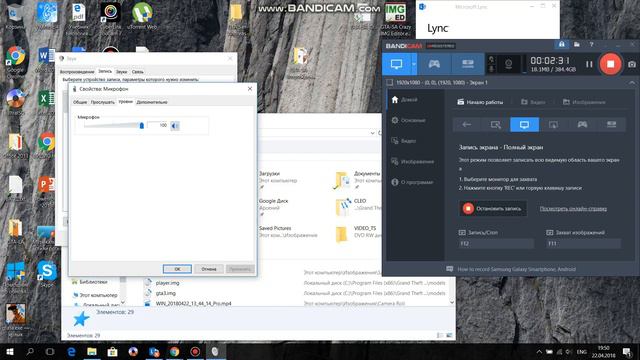Select Bandicam game recording mode gamepad icon
Image resolution: width=640 pixels, height=360 pixels.
coord(434,64)
